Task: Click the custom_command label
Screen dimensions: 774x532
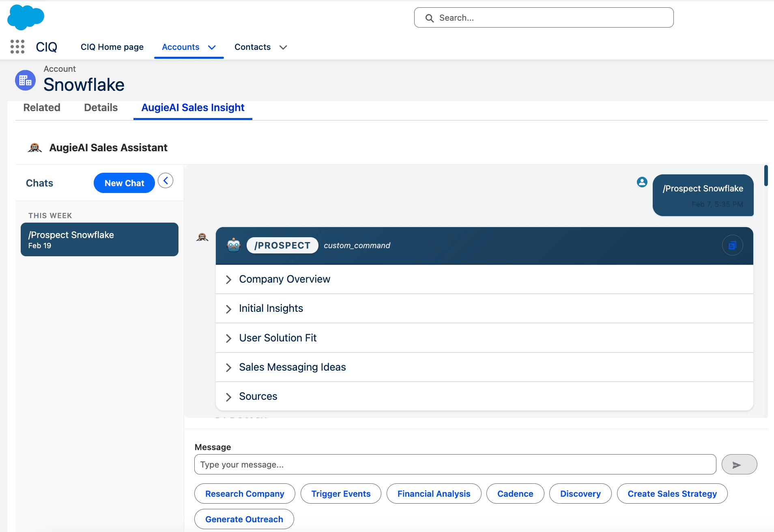Action: [357, 245]
